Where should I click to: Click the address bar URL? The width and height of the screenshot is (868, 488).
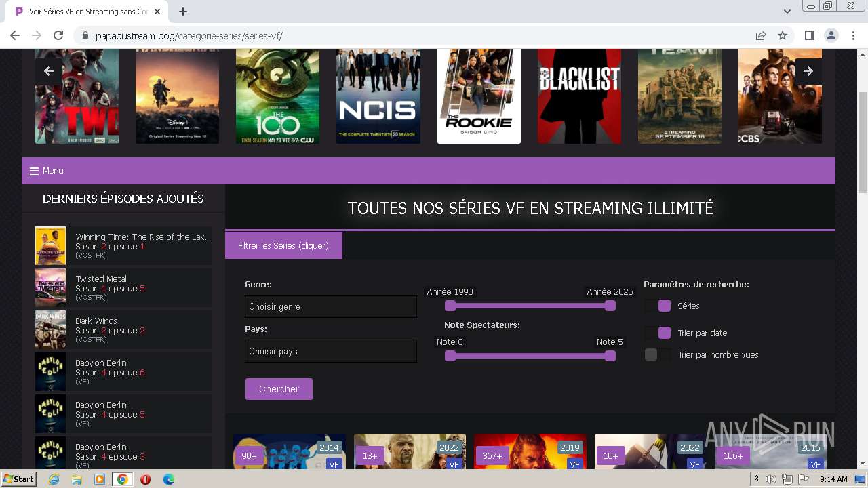click(189, 36)
